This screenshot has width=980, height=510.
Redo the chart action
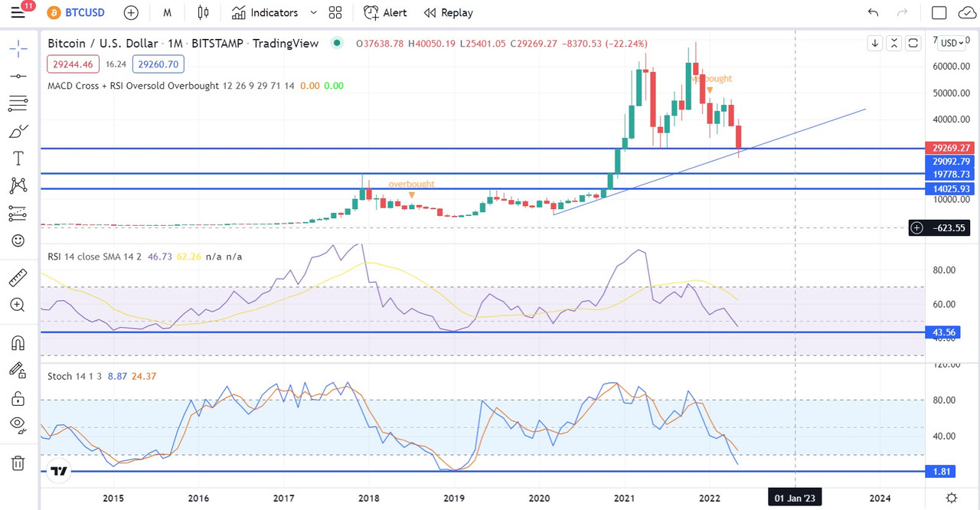tap(903, 12)
